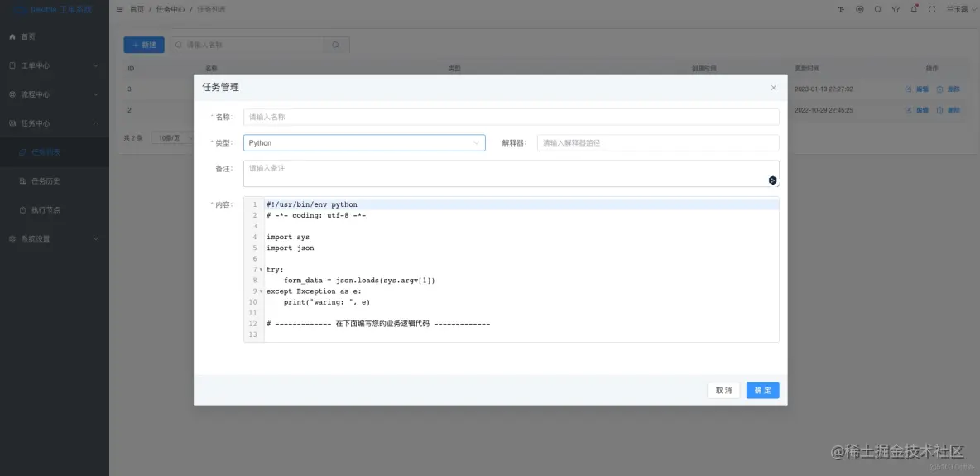Open the 兰玉磊 user menu dropdown
980x476 pixels.
point(959,9)
